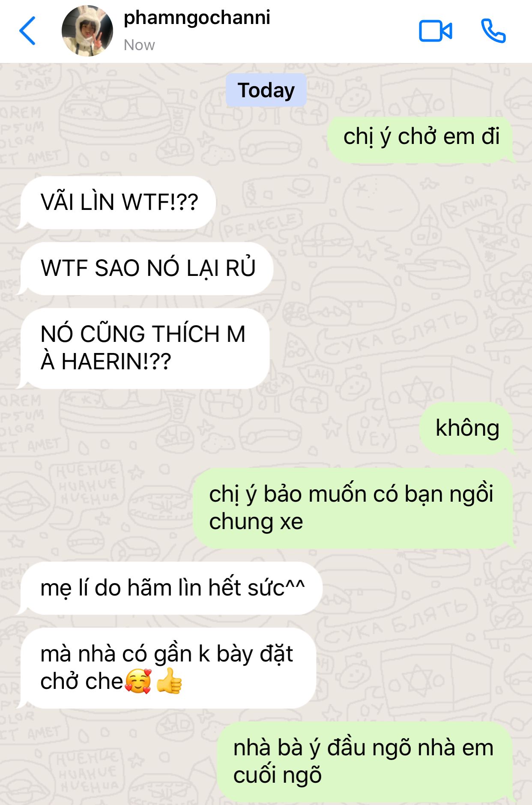
Task: Open phamngochanni's profile picture
Action: point(87,31)
